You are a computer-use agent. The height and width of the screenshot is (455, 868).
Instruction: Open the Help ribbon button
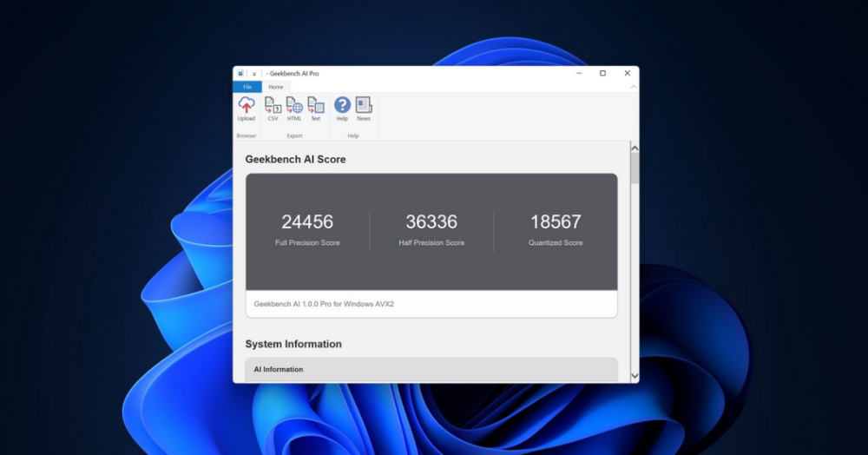point(342,109)
